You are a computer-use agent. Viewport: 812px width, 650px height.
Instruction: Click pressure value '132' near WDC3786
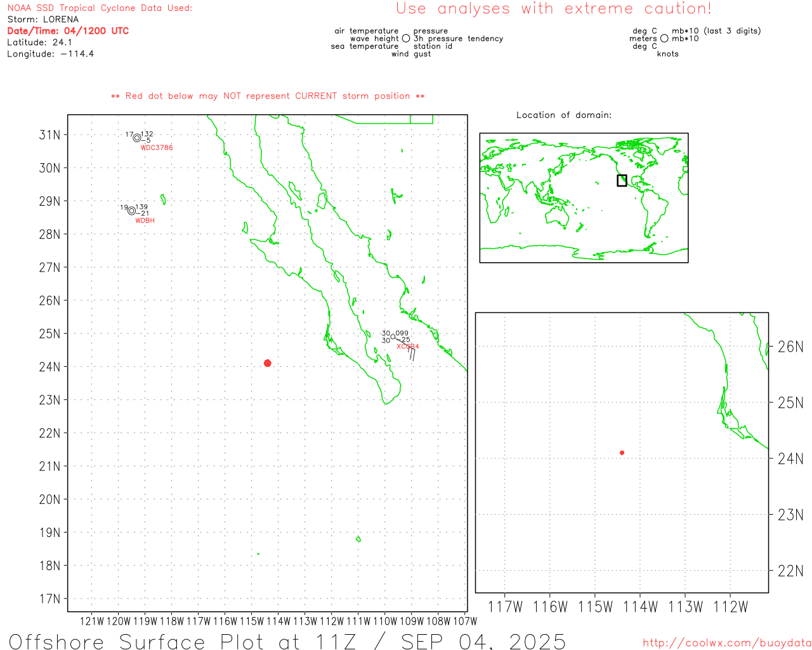pyautogui.click(x=147, y=135)
